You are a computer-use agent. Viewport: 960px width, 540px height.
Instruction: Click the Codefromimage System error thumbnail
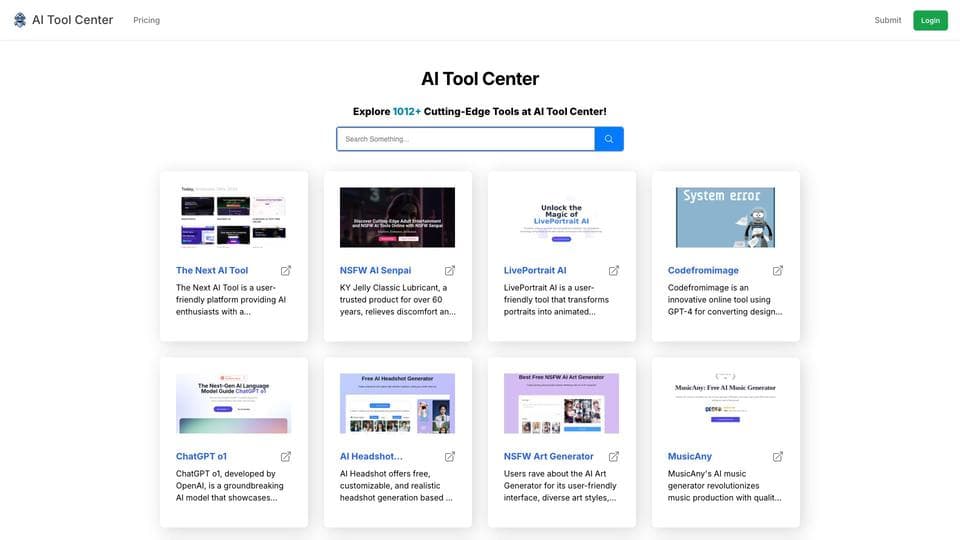click(x=726, y=217)
